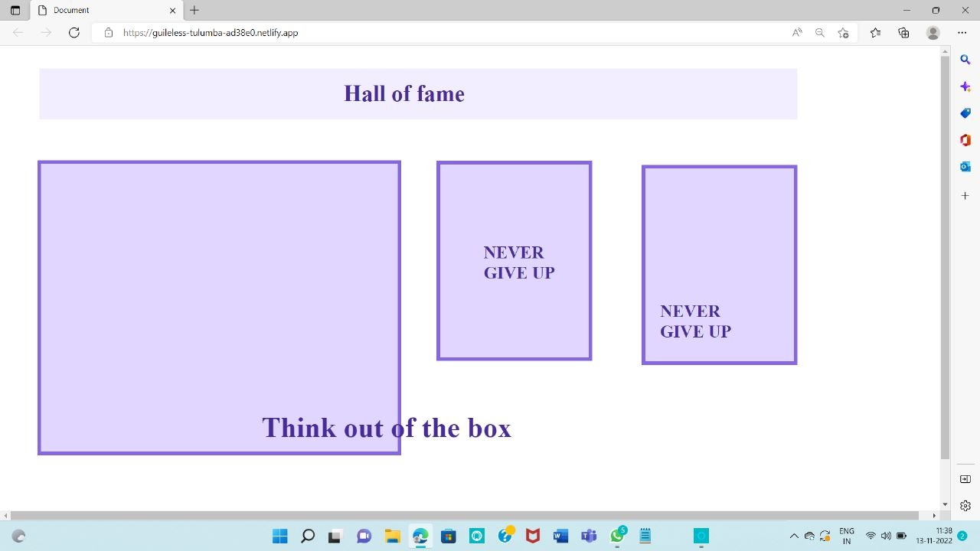This screenshot has height=551, width=980.
Task: Click the Think out of the box text
Action: 387,428
